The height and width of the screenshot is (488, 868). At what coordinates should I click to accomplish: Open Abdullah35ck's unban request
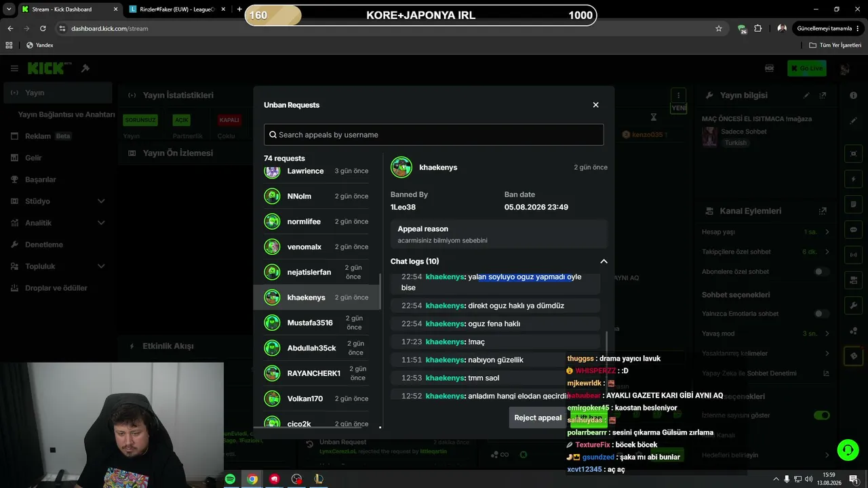(x=317, y=348)
